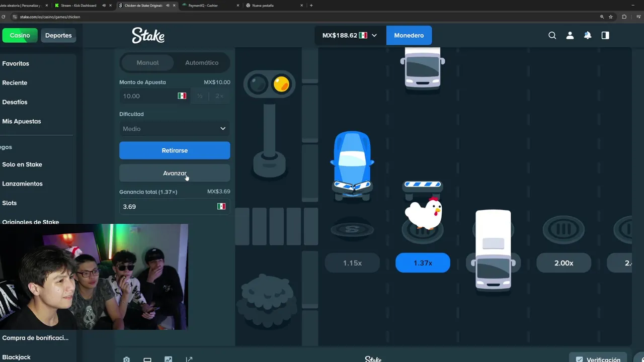
Task: Open the notifications bell
Action: point(587,35)
